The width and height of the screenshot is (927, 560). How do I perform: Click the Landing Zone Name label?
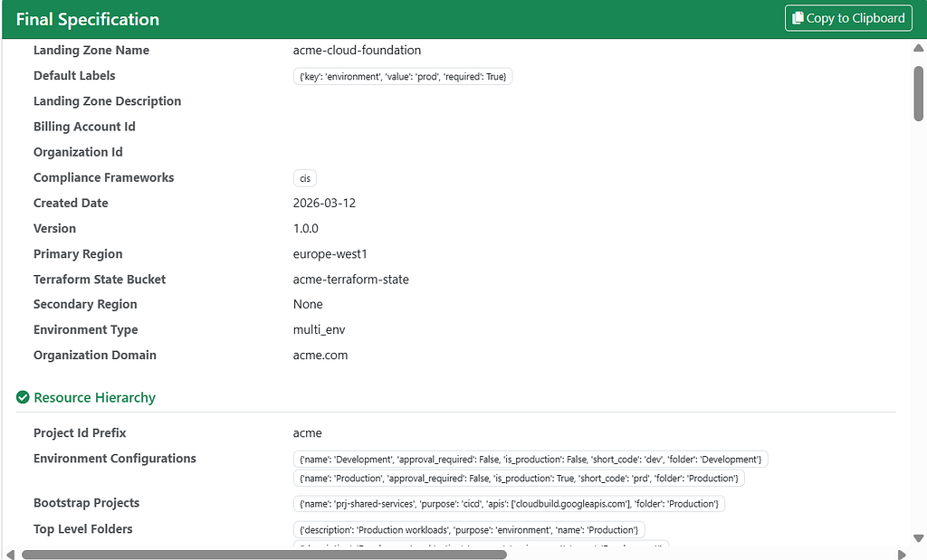tap(91, 51)
